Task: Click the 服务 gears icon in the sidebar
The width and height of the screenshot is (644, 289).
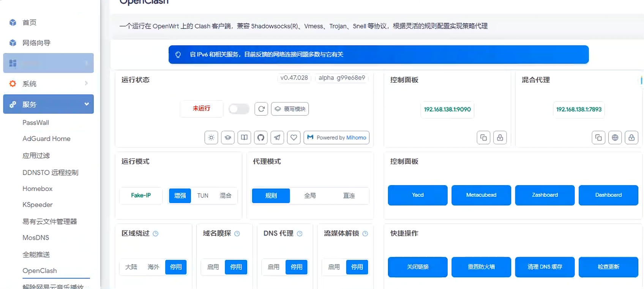Action: click(x=13, y=104)
